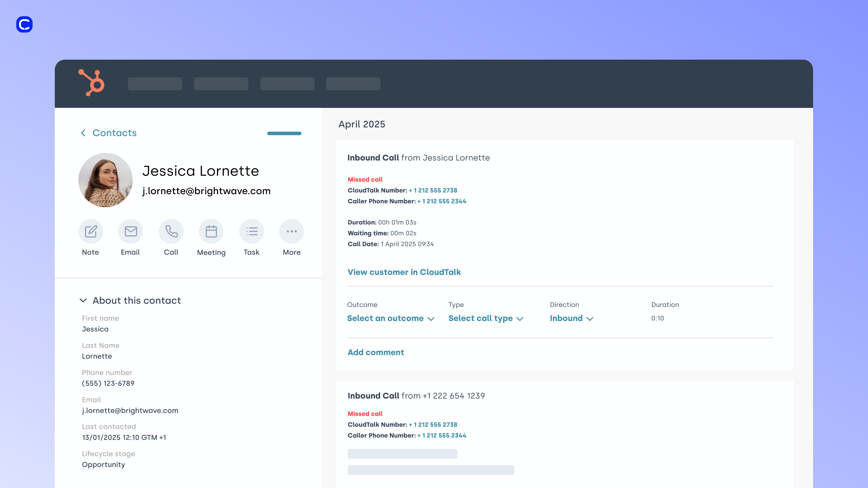
Task: Click the CloudTalk logo icon
Action: click(24, 24)
